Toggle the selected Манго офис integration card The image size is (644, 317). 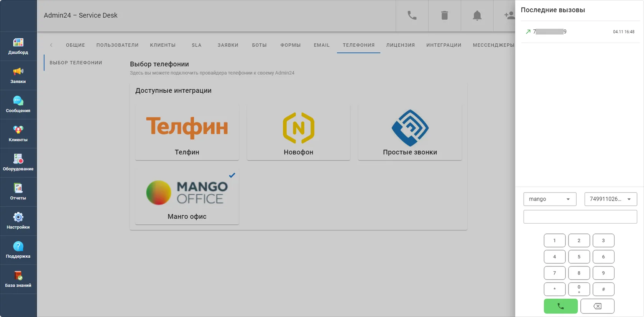(x=187, y=196)
